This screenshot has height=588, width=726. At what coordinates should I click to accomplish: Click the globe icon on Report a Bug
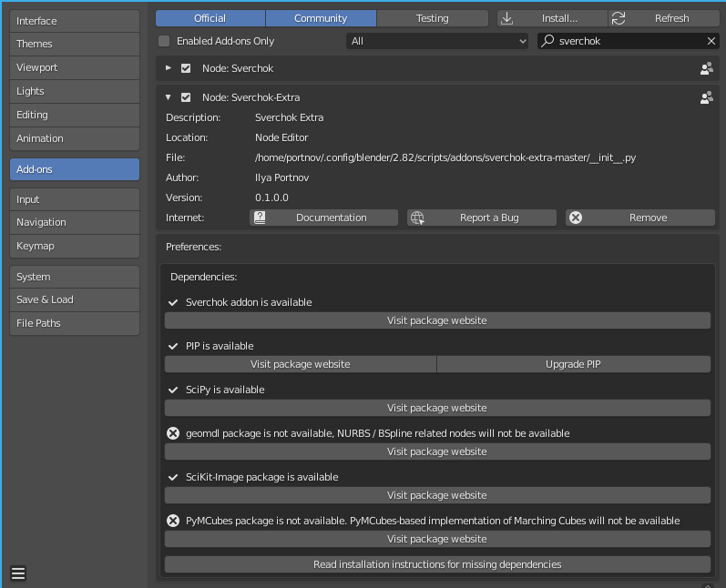417,218
